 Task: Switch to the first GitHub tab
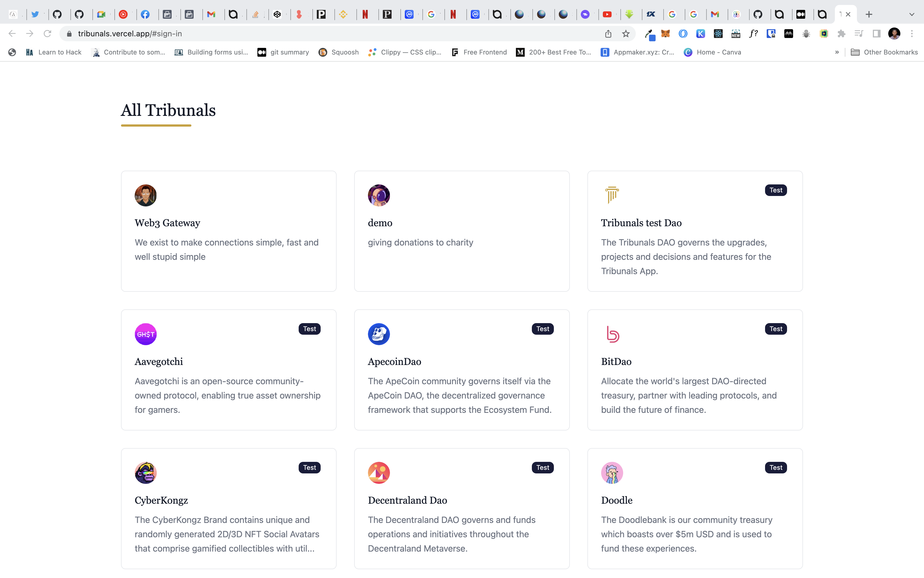(57, 15)
